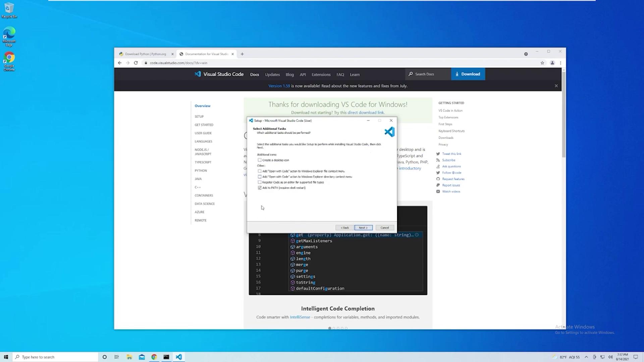Check Register Code as editor option
Screen dimensions: 644x362
[260, 182]
